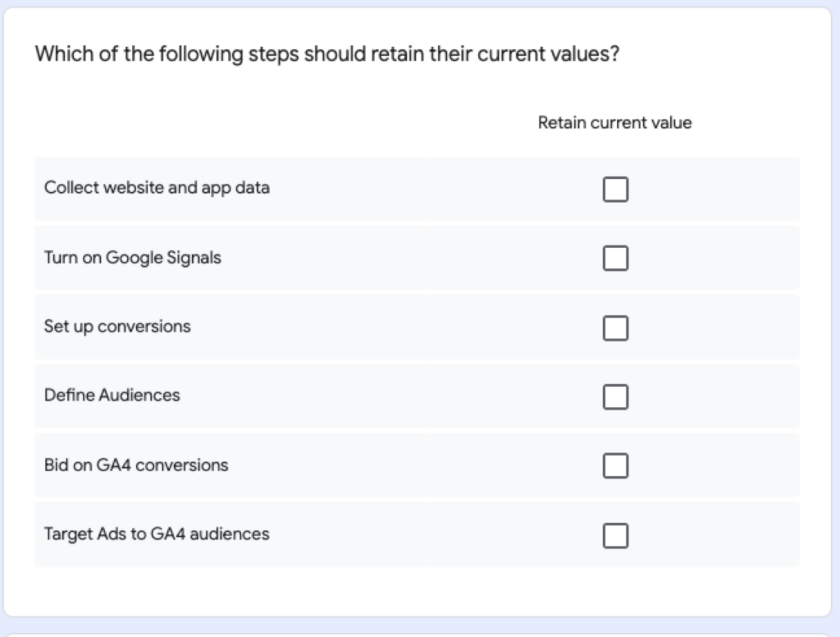This screenshot has height=637, width=840.
Task: Select the Define Audiences checkbox
Action: 615,396
